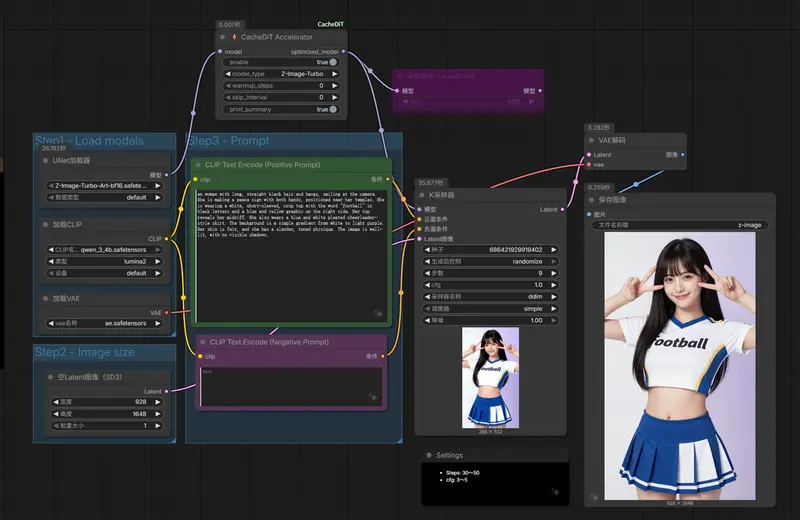The width and height of the screenshot is (800, 520).
Task: Open the qwen_3_4b.safetensors CLIP selector
Action: [x=104, y=250]
